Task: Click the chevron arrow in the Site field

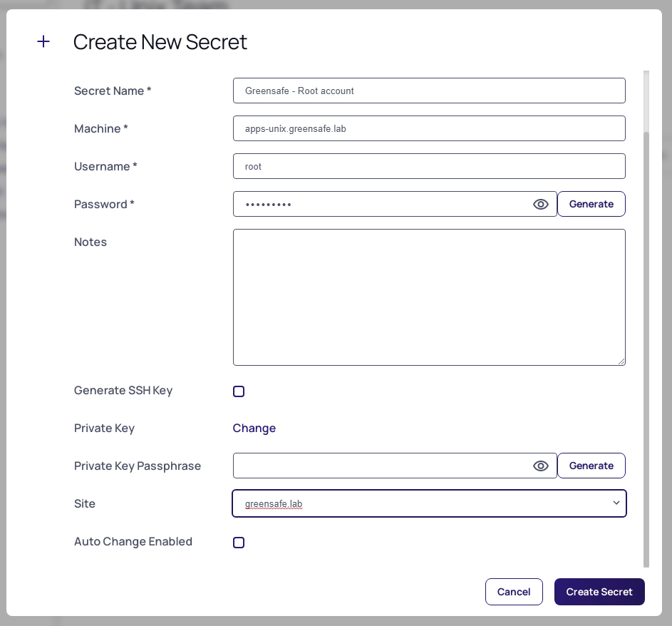Action: (616, 503)
